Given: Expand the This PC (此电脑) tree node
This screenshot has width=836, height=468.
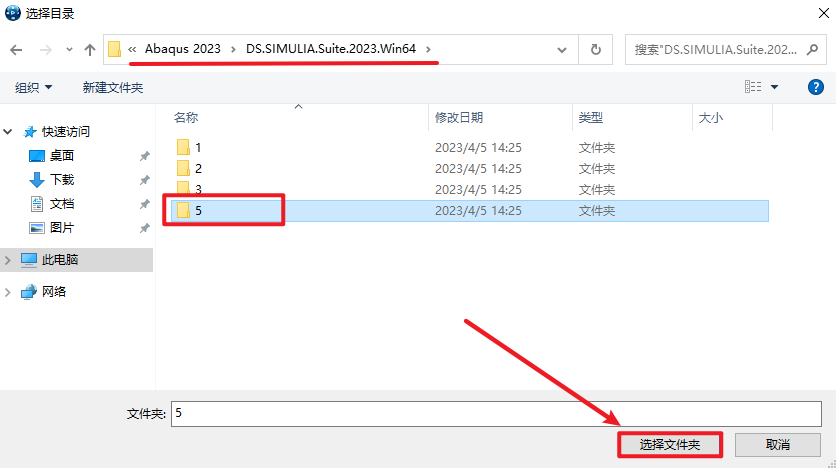Looking at the screenshot, I should 9,260.
